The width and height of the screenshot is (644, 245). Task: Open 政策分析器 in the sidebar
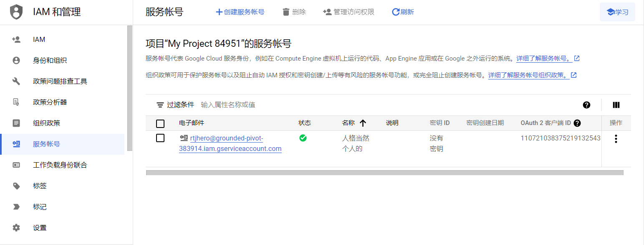point(63,102)
